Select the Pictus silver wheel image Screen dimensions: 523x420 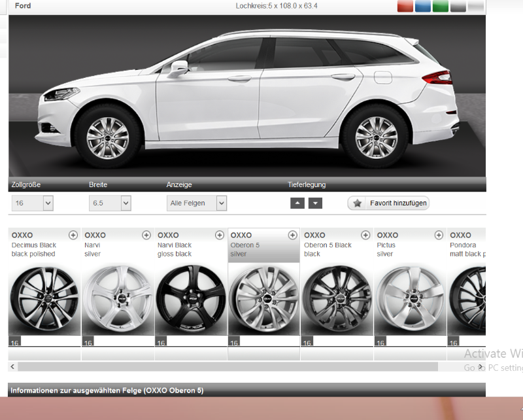(x=410, y=299)
